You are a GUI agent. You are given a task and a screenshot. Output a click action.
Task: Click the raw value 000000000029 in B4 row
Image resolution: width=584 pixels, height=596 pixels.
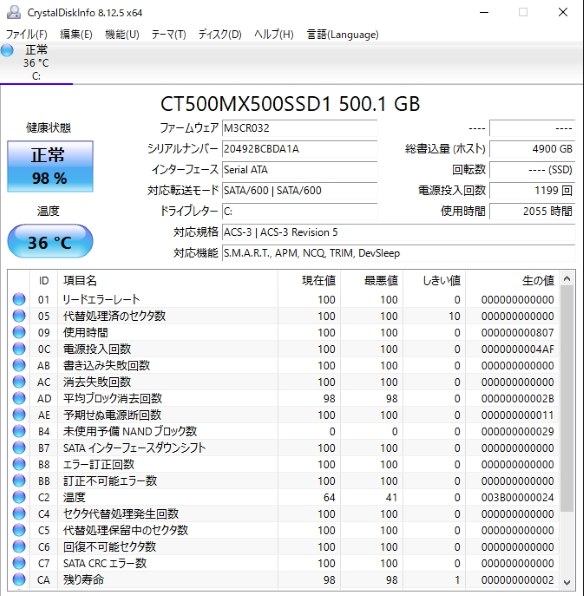pos(517,431)
